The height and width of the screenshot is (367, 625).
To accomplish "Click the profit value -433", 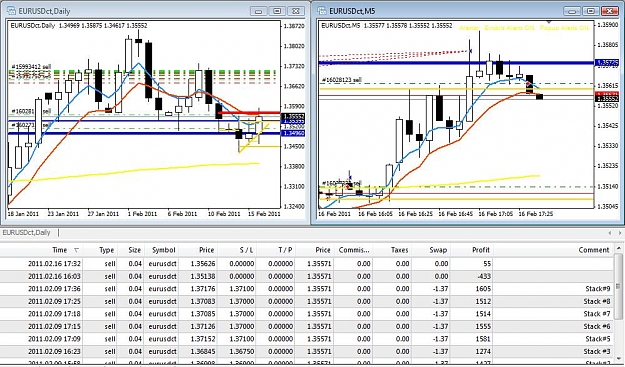I will pyautogui.click(x=483, y=276).
